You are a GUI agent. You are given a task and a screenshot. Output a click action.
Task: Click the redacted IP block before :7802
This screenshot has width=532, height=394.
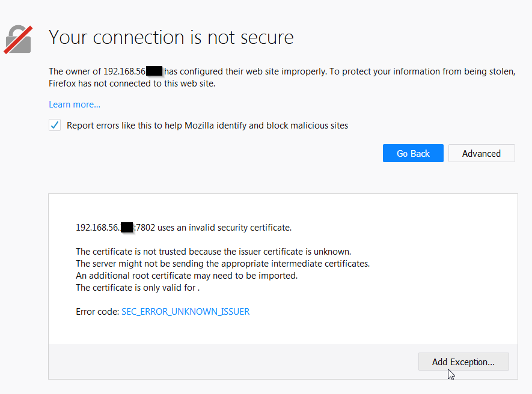click(127, 228)
